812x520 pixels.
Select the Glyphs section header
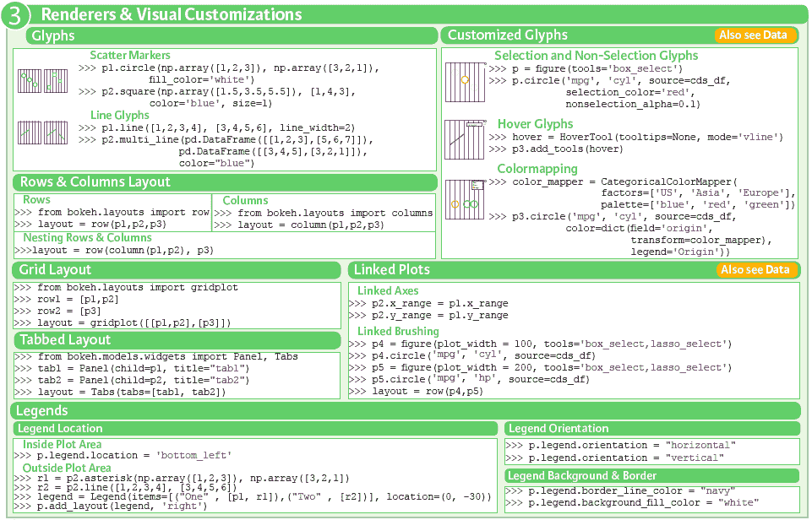point(52,35)
